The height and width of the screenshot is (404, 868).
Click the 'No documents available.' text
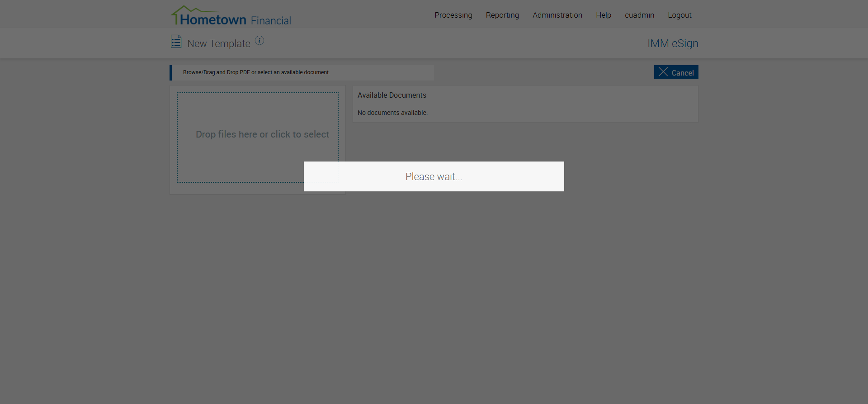point(392,113)
